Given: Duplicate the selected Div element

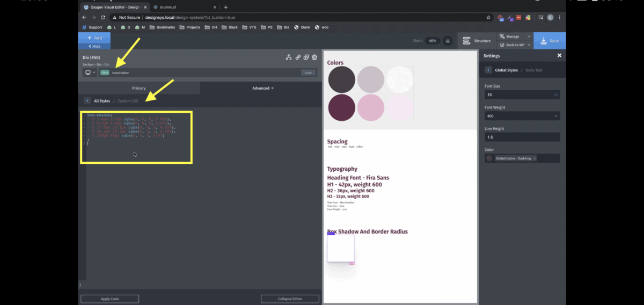Looking at the screenshot, I should [x=306, y=57].
